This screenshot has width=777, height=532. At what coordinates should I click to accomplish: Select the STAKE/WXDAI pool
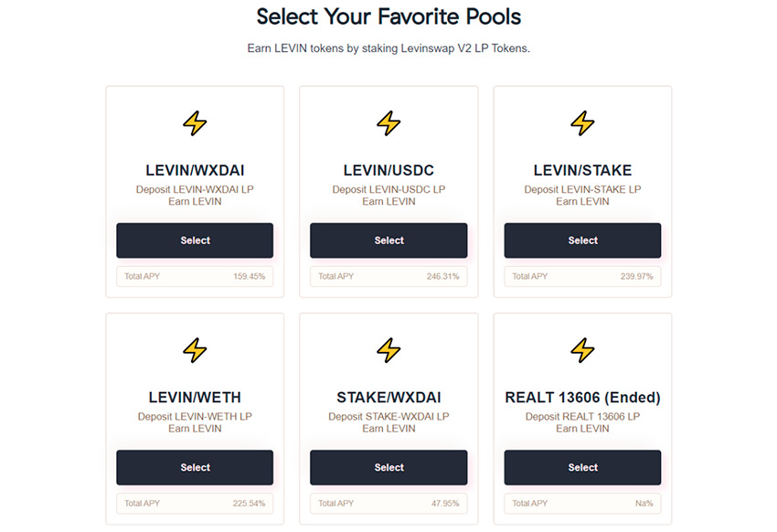[388, 467]
